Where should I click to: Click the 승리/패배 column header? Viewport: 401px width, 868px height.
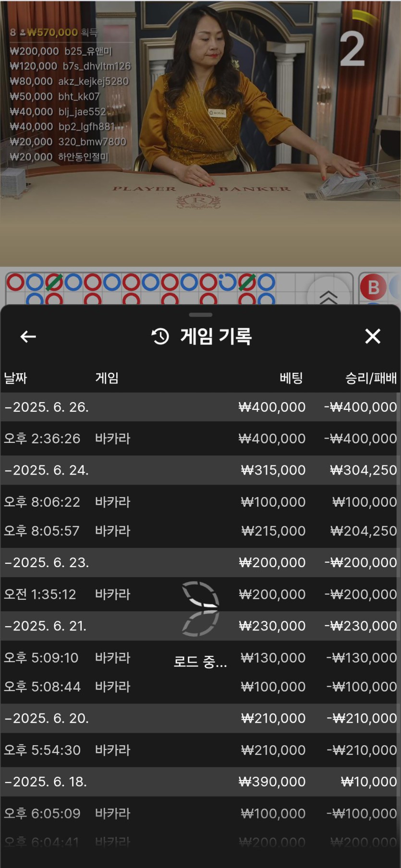pyautogui.click(x=371, y=378)
